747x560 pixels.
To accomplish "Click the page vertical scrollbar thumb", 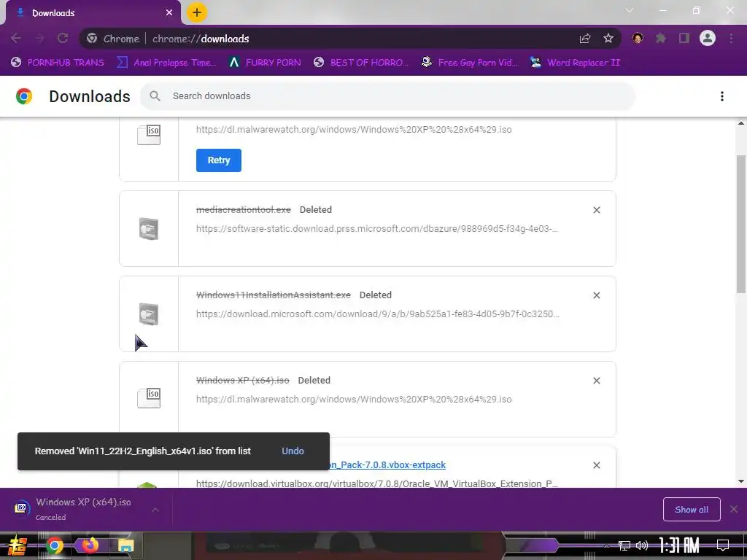I will 741,224.
